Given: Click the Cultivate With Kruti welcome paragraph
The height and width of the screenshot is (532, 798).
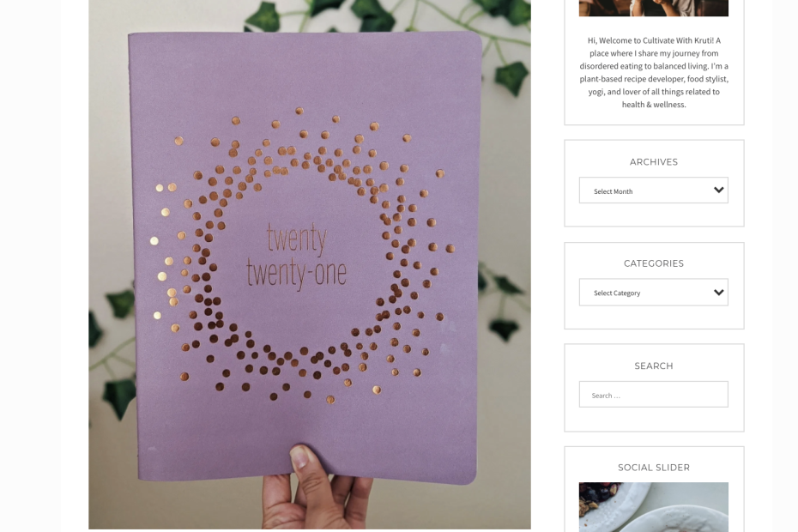Looking at the screenshot, I should [654, 72].
